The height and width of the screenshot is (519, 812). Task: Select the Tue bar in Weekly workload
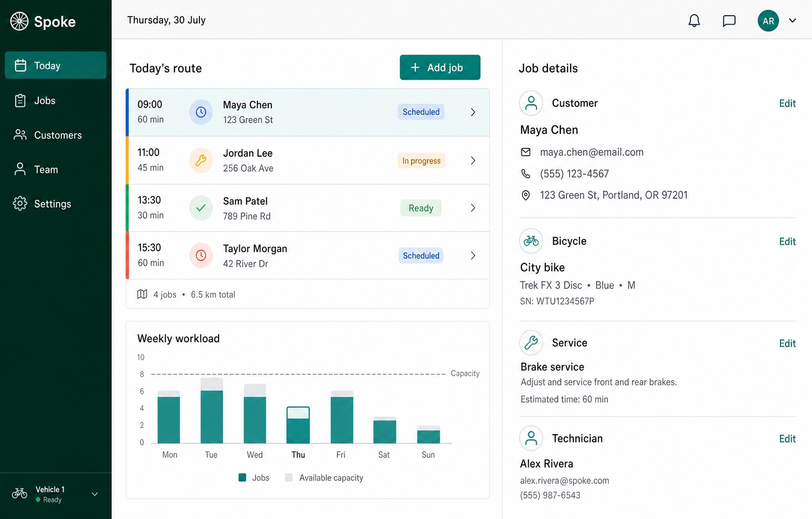point(212,410)
